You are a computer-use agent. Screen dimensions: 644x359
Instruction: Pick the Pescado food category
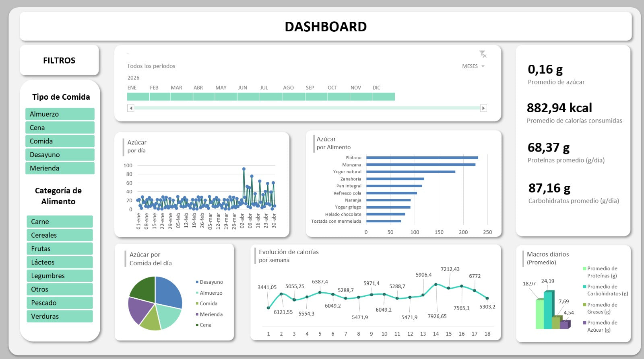pos(60,303)
